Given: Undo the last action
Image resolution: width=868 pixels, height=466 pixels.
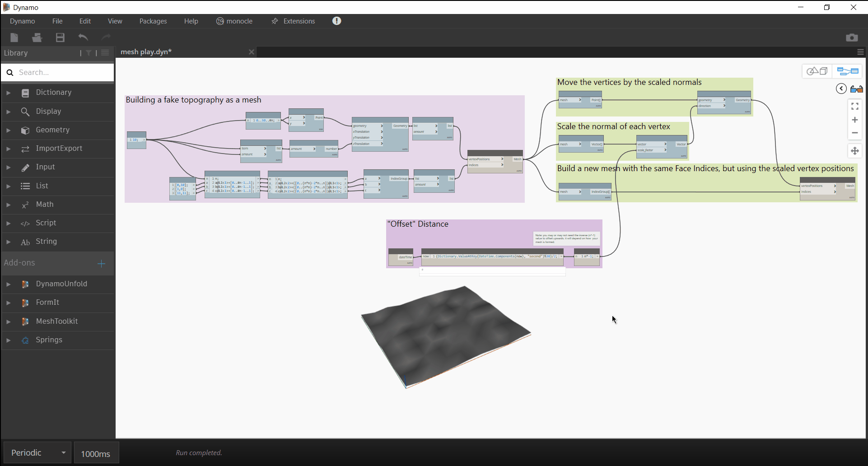Looking at the screenshot, I should [83, 37].
